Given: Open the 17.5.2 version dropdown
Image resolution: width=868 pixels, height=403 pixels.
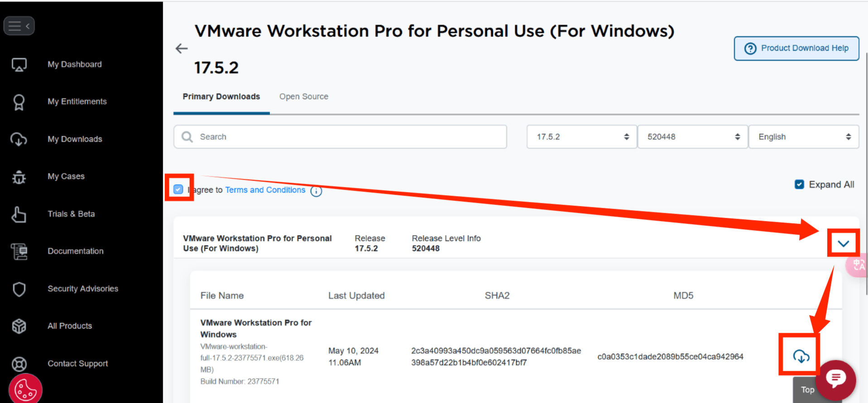Looking at the screenshot, I should coord(581,137).
